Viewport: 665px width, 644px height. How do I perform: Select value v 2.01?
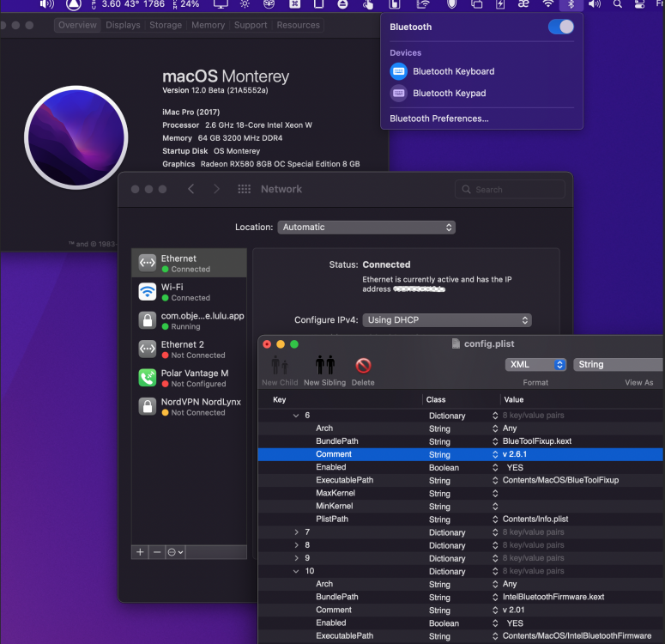click(x=513, y=610)
